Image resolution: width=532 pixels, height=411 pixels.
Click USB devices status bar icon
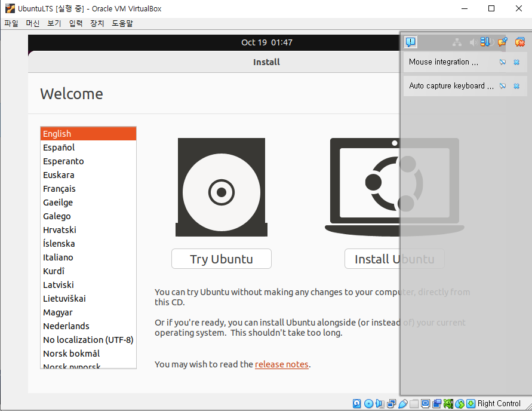(403, 404)
